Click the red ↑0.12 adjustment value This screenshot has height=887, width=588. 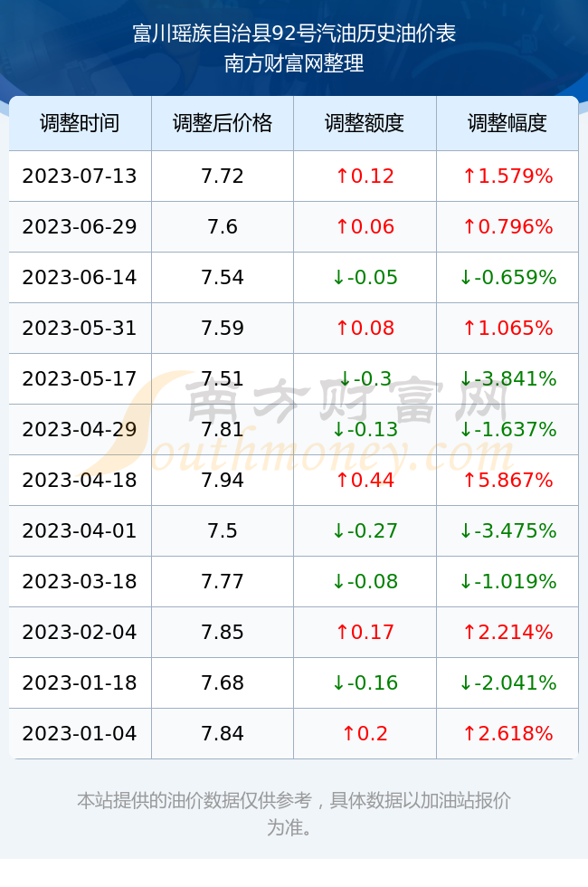pos(365,176)
